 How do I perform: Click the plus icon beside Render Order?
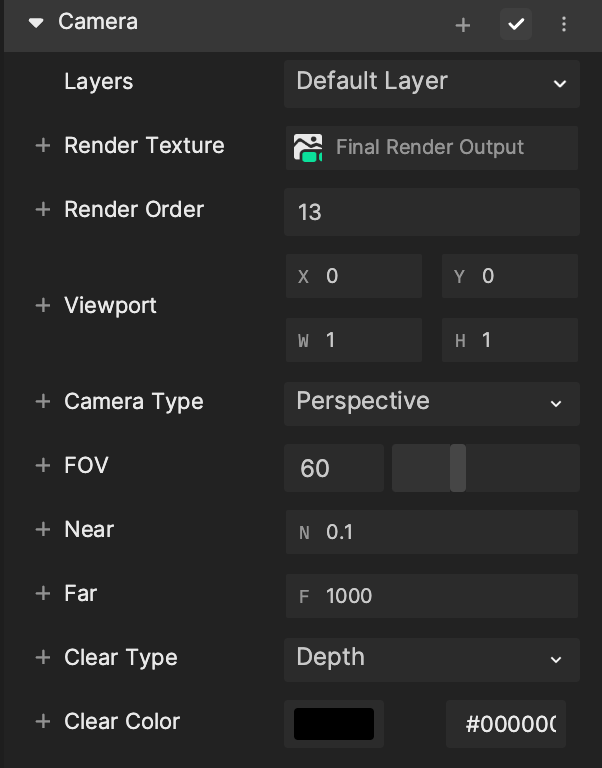pos(43,210)
